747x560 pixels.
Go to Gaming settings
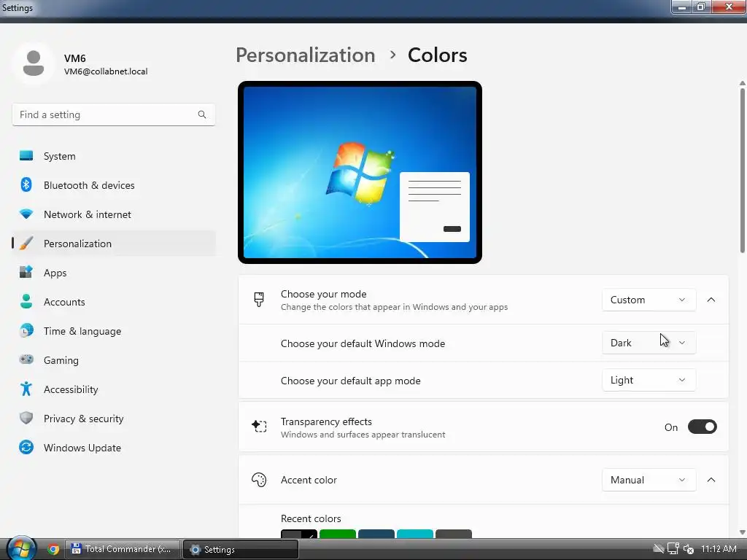tap(113, 360)
